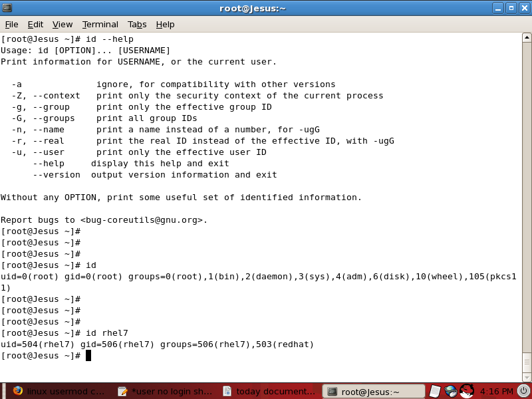The image size is (532, 399).
Task: Click the terminal icon on the root@Jesus button
Action: tap(331, 391)
